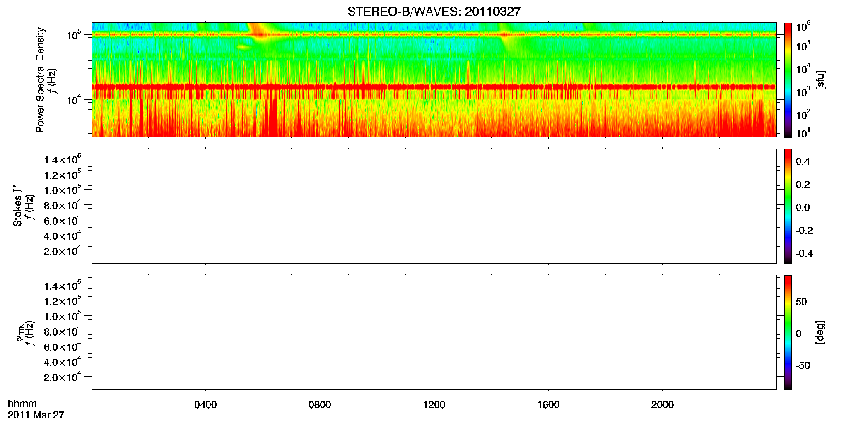
Task: Click the '6.0×10^4' tick on the phi RTN axis
Action: tap(63, 346)
